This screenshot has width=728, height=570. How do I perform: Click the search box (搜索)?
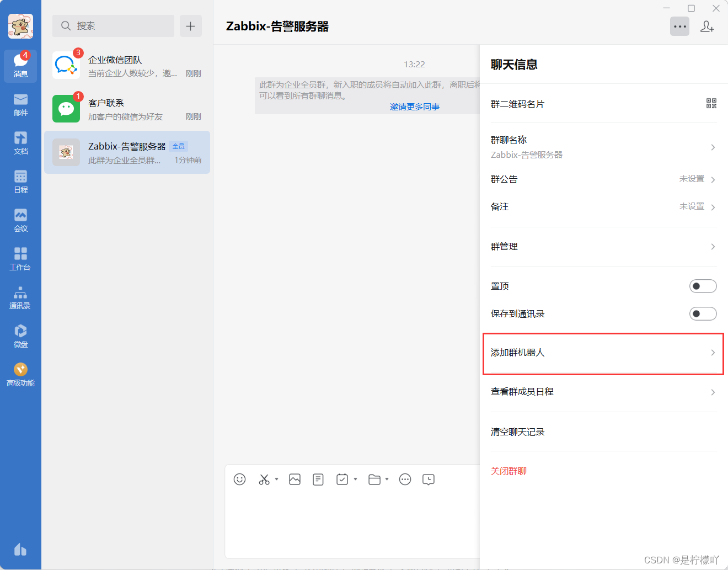tap(113, 26)
